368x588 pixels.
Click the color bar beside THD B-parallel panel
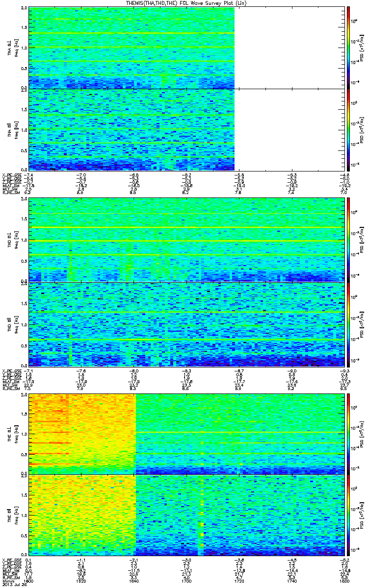348,324
